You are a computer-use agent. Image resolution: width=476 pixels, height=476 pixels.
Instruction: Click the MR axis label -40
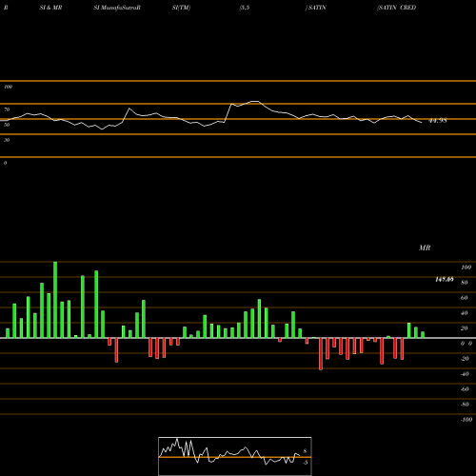[465, 374]
